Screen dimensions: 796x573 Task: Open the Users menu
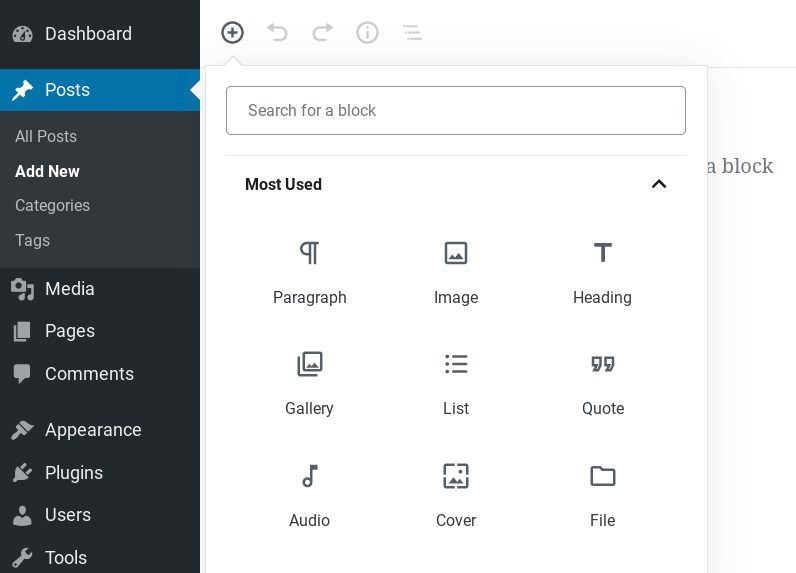(100, 515)
